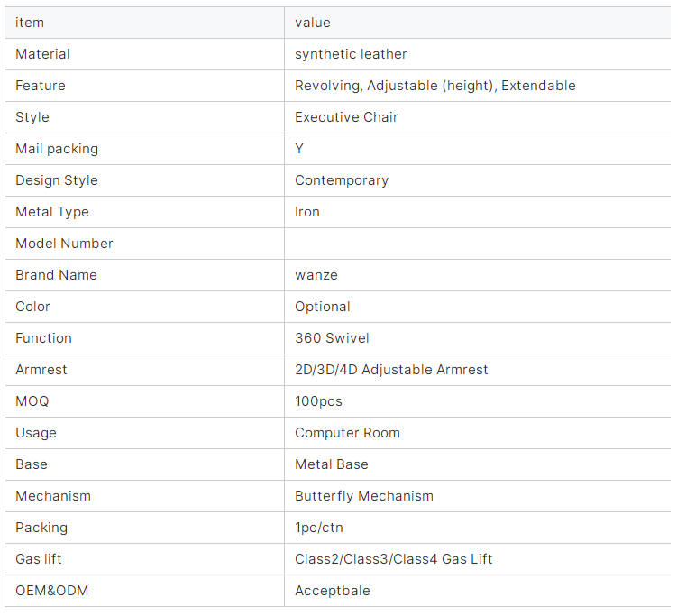Click the 'Material' row label
Viewport: 686px width, 616px height.
tap(42, 54)
